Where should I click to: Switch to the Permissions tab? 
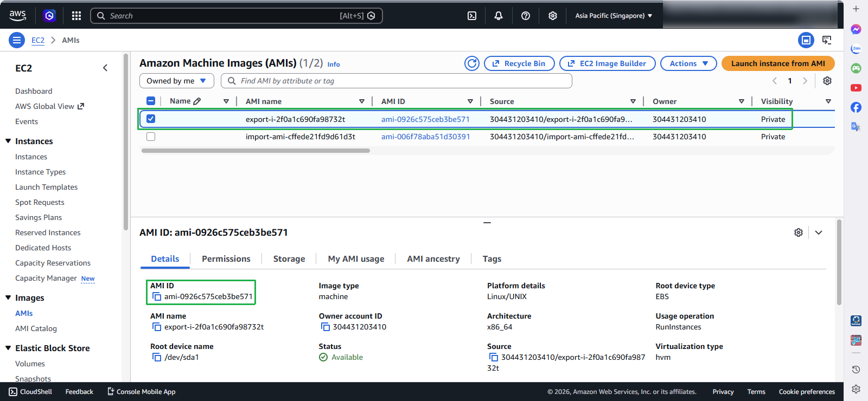pyautogui.click(x=226, y=259)
